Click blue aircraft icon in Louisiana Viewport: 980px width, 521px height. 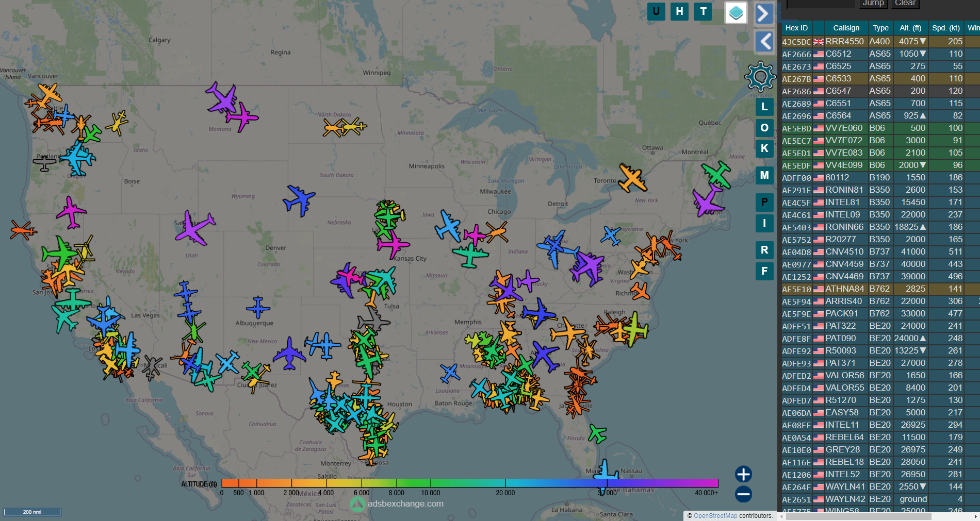tap(450, 372)
